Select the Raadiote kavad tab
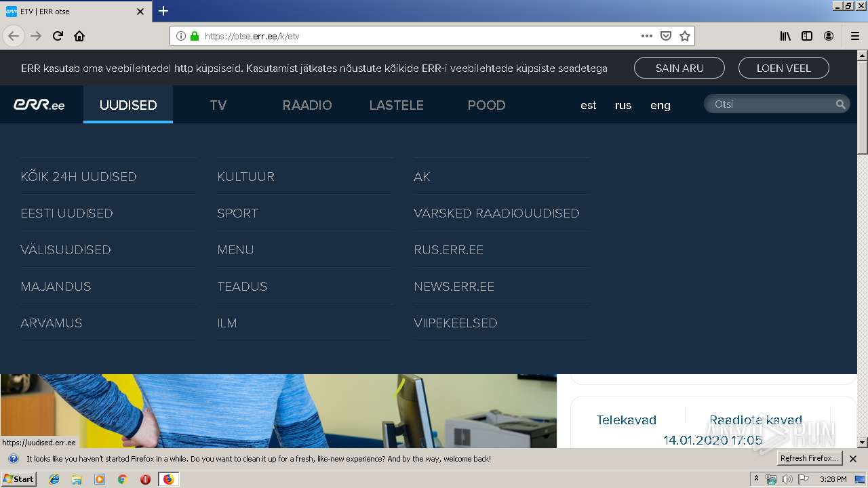This screenshot has width=868, height=488. pyautogui.click(x=755, y=420)
